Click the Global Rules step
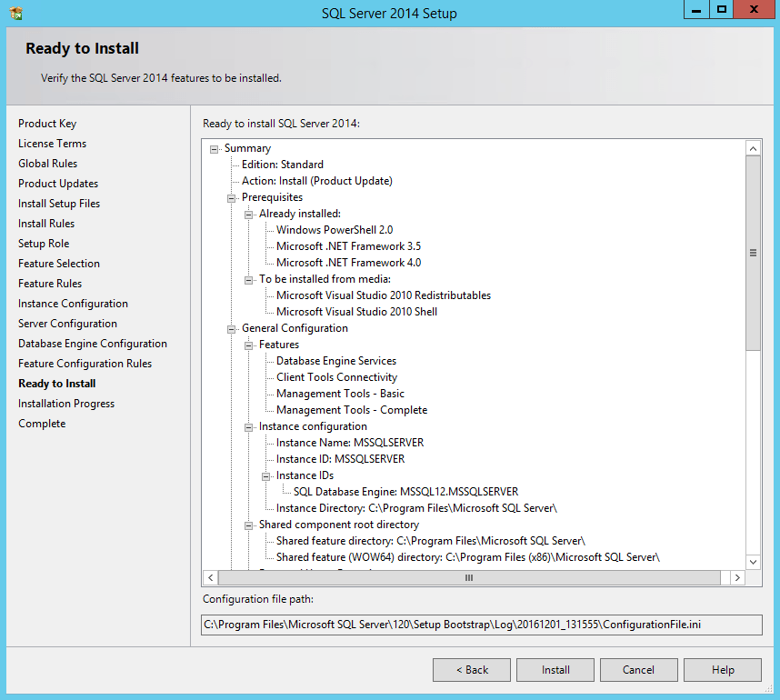Viewport: 780px width, 700px height. (x=48, y=164)
